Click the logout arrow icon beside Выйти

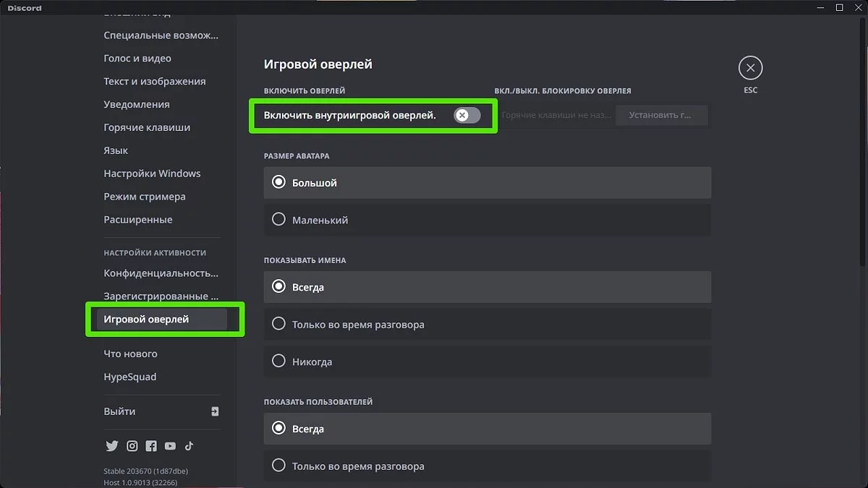pyautogui.click(x=215, y=411)
